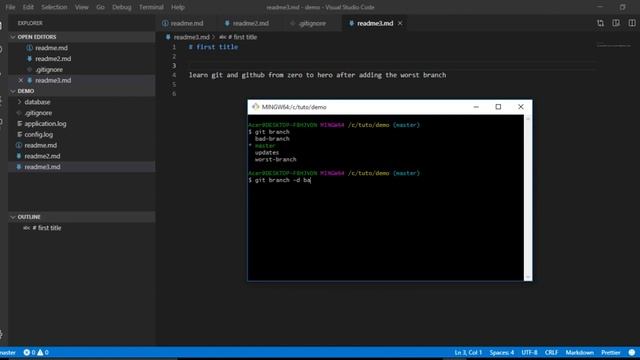Viewport: 640px width, 360px height.
Task: Collapse the Outline section
Action: click(82, 217)
